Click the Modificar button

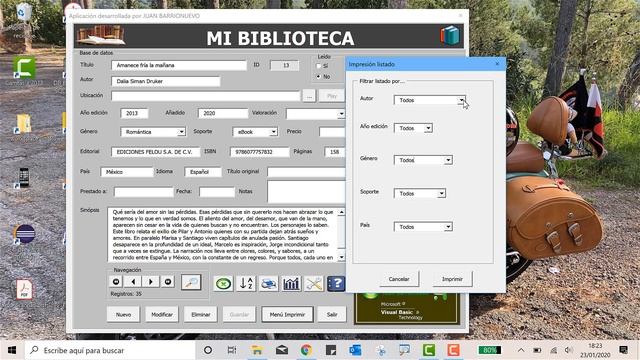pos(162,314)
